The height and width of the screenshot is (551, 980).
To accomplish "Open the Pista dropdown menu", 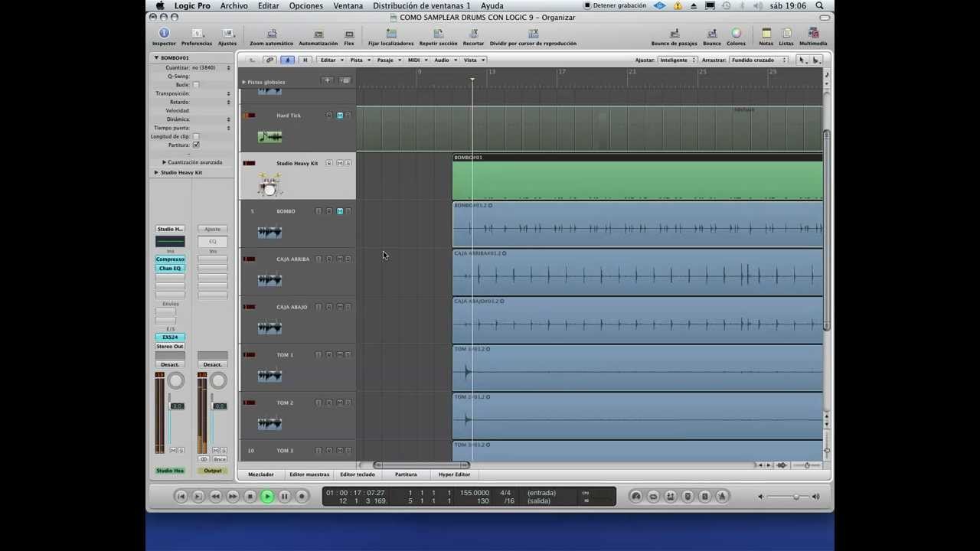I will [359, 60].
